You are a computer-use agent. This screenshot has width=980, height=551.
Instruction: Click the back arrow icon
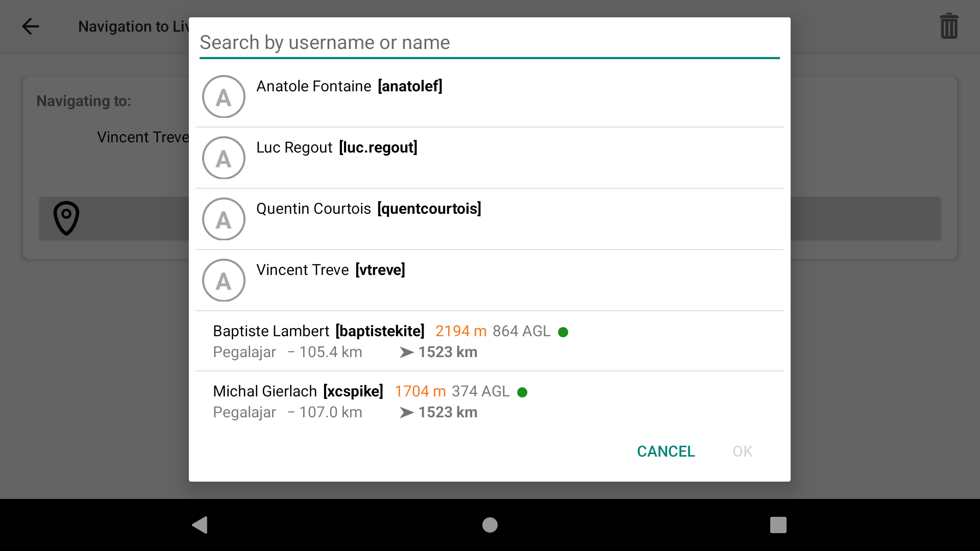point(31,27)
